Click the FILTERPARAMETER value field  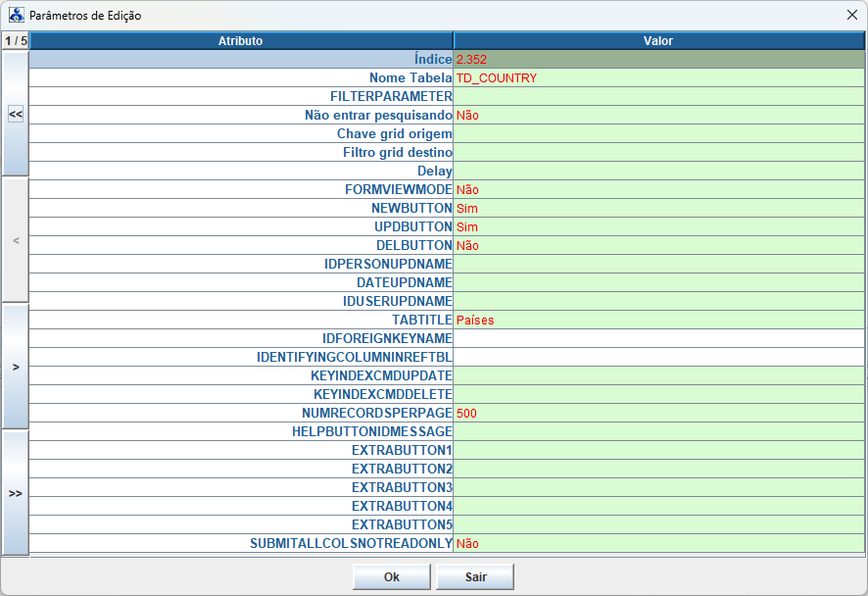[x=658, y=96]
